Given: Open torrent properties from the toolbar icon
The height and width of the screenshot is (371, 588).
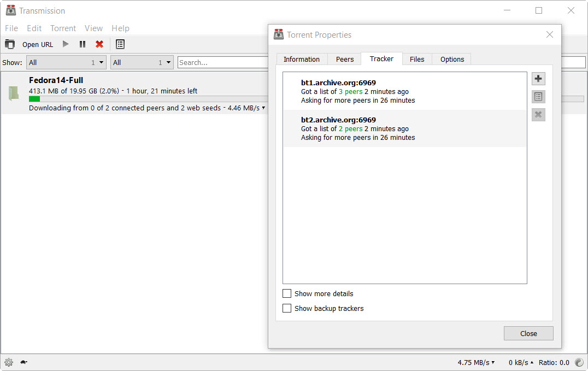Looking at the screenshot, I should click(120, 44).
